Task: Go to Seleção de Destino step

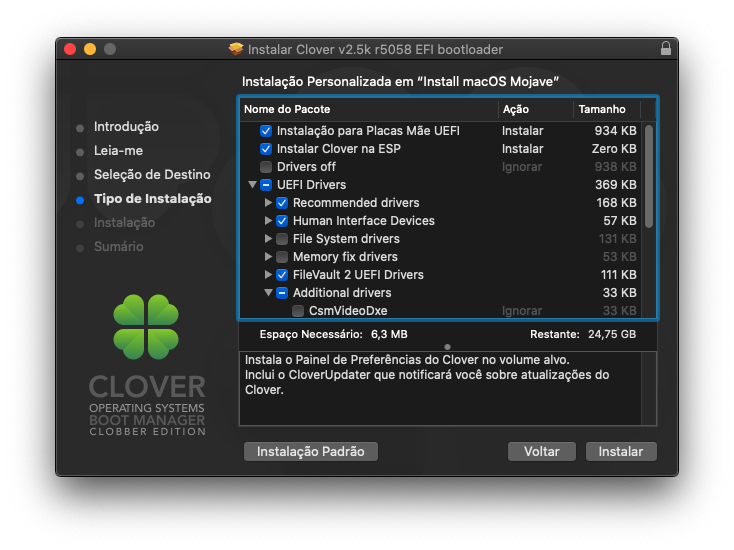Action: (x=152, y=175)
